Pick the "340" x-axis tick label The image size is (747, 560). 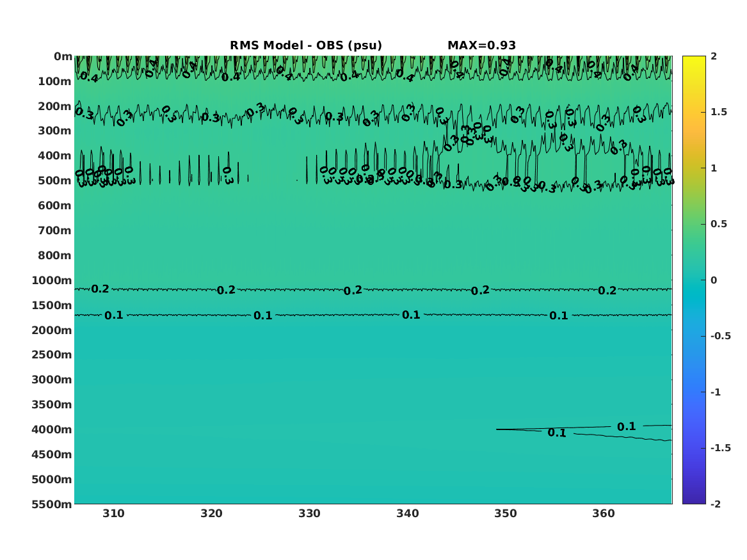tap(408, 513)
